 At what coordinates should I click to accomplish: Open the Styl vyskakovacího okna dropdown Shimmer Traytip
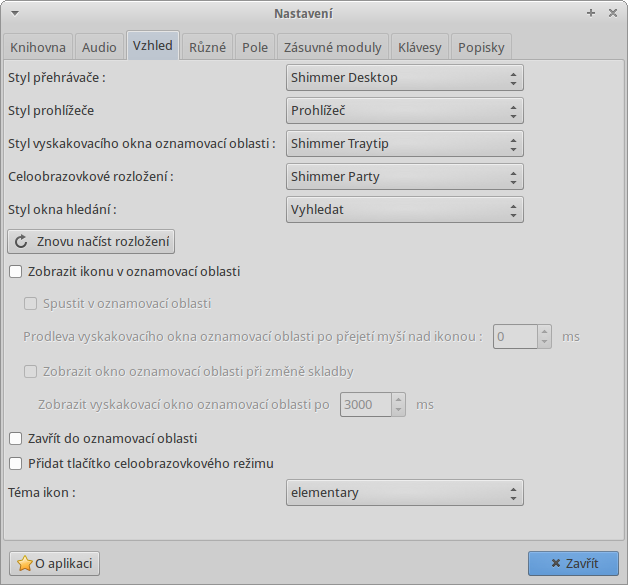(x=405, y=144)
